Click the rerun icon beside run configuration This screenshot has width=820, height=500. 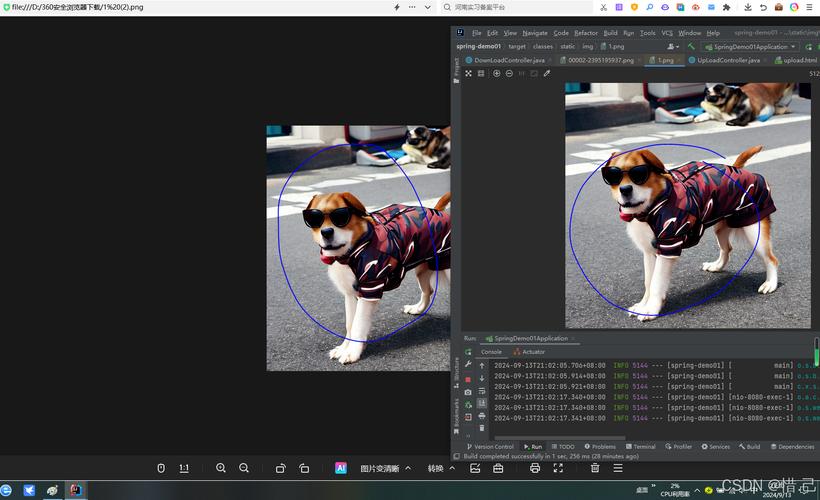(808, 47)
